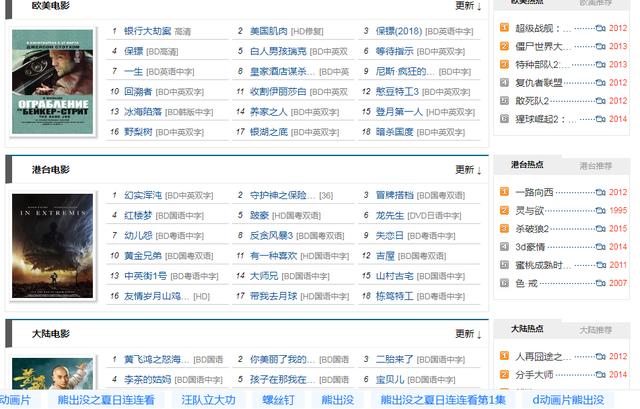Open the 银行大劫案 movie link

(x=147, y=31)
